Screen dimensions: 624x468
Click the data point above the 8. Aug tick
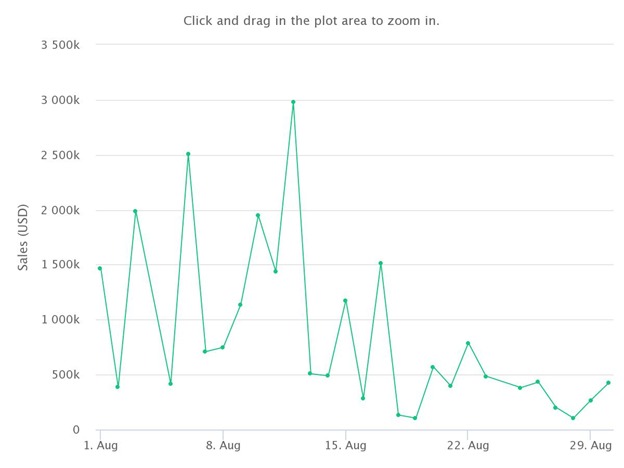tap(222, 347)
